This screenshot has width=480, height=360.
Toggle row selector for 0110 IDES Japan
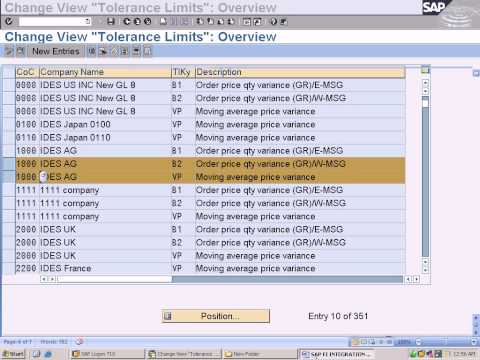(9, 138)
